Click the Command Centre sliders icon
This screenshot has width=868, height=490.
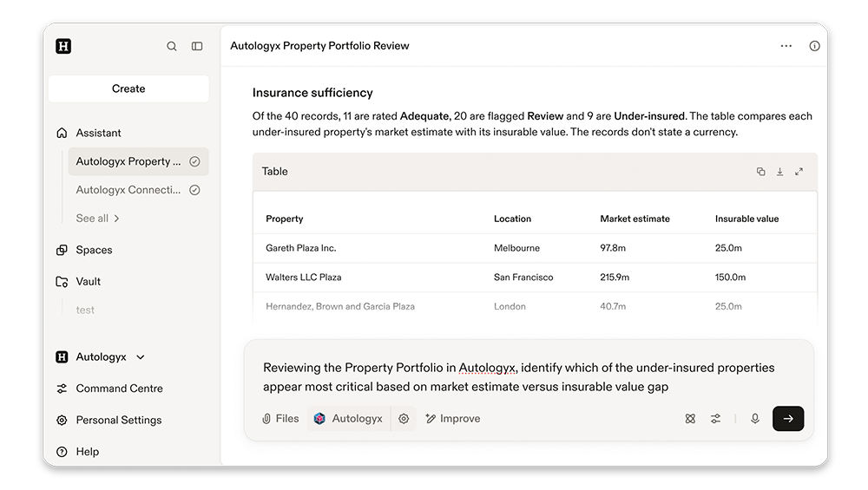click(x=62, y=389)
